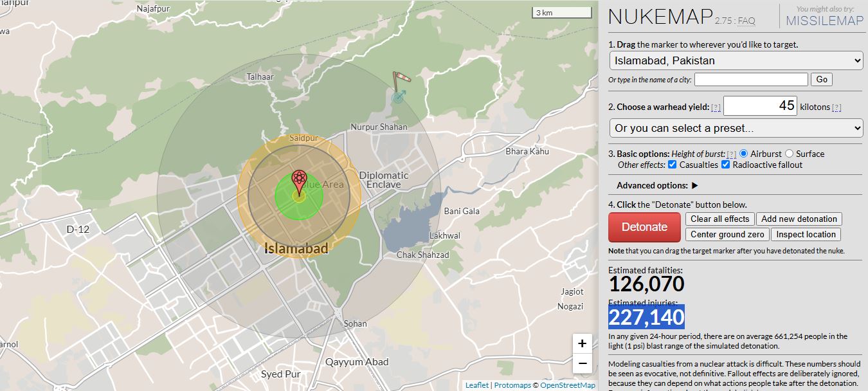Click the NUKEMAP title heading
Viewport: 868px width, 391px height.
point(660,17)
